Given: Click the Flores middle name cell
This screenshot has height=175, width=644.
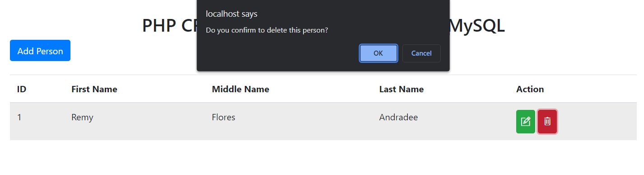Looking at the screenshot, I should pyautogui.click(x=224, y=118).
